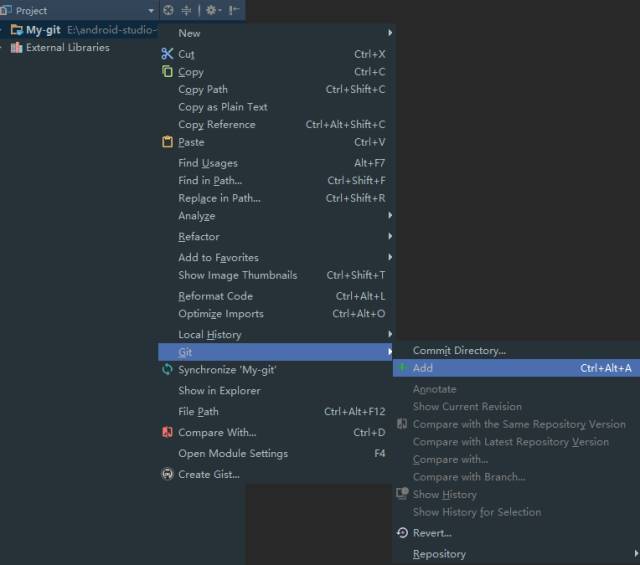Expand the Refactor submenu
Image resolution: width=640 pixels, height=565 pixels.
(x=276, y=237)
